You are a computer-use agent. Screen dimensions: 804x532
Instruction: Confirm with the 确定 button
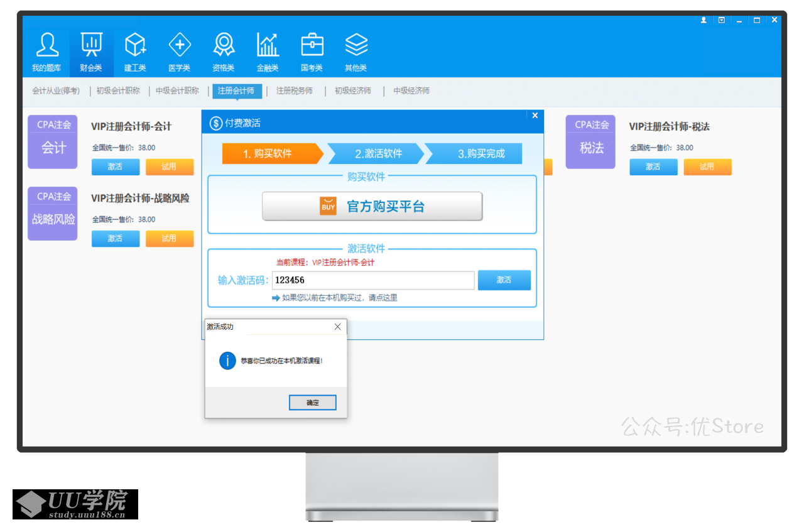point(313,403)
